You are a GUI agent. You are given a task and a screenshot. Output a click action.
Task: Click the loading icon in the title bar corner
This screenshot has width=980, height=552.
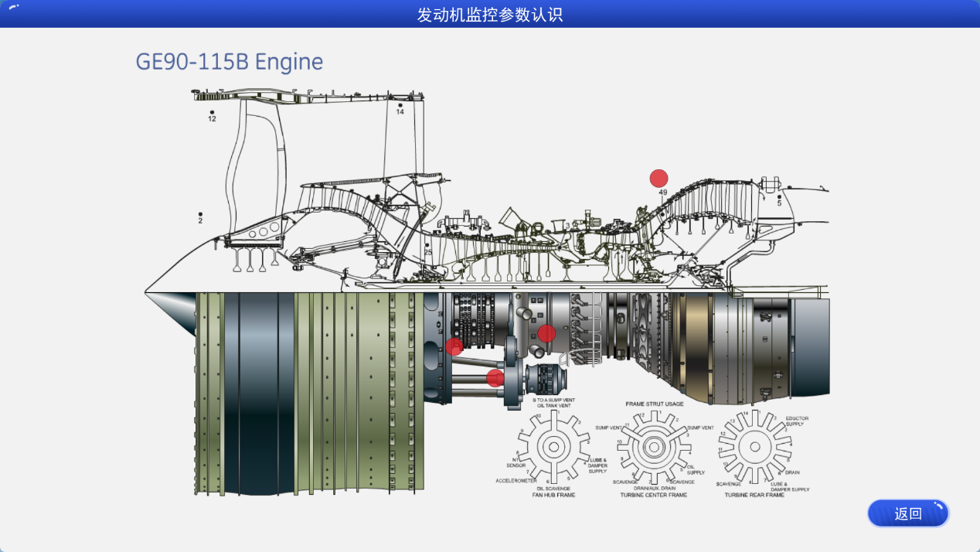(x=13, y=7)
